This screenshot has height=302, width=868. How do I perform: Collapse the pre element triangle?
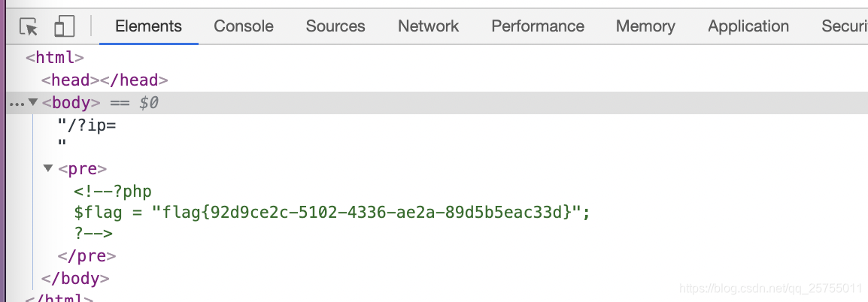coord(48,168)
